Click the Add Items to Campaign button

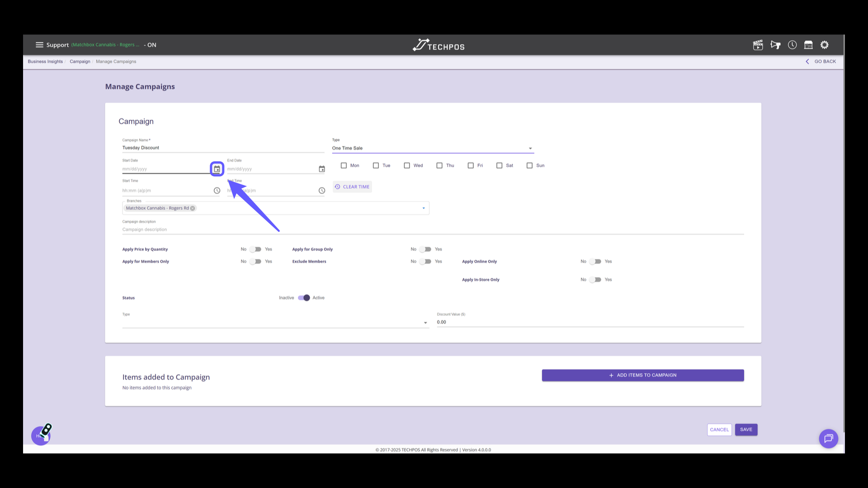[642, 375]
